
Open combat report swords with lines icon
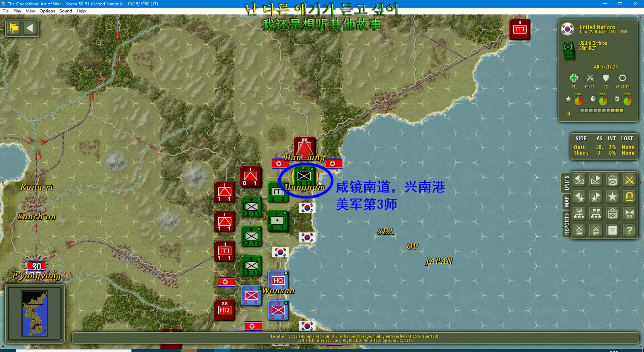(596, 230)
